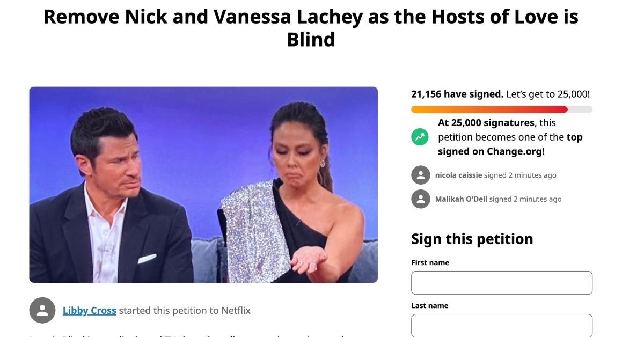Viewport: 644px width, 337px height.
Task: Click nicola caissie's signer name
Action: click(x=457, y=174)
